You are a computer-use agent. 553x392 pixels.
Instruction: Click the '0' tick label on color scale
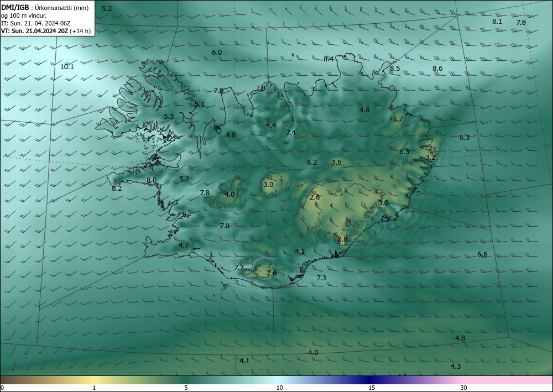[x=2, y=388]
